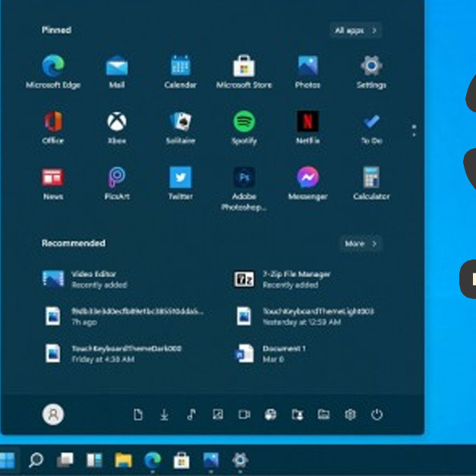Open Personal folder shortcut in Start footer
Image resolution: width=476 pixels, height=476 pixels.
click(x=297, y=415)
